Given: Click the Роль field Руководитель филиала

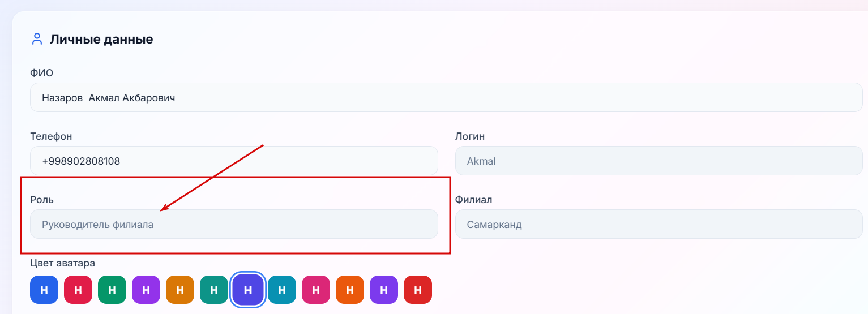Looking at the screenshot, I should click(234, 224).
